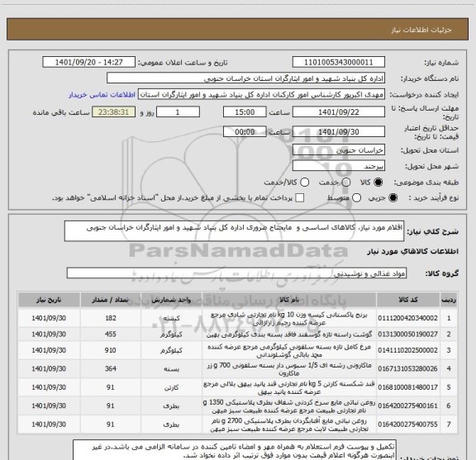Click the نام کالا column header

coord(289,300)
